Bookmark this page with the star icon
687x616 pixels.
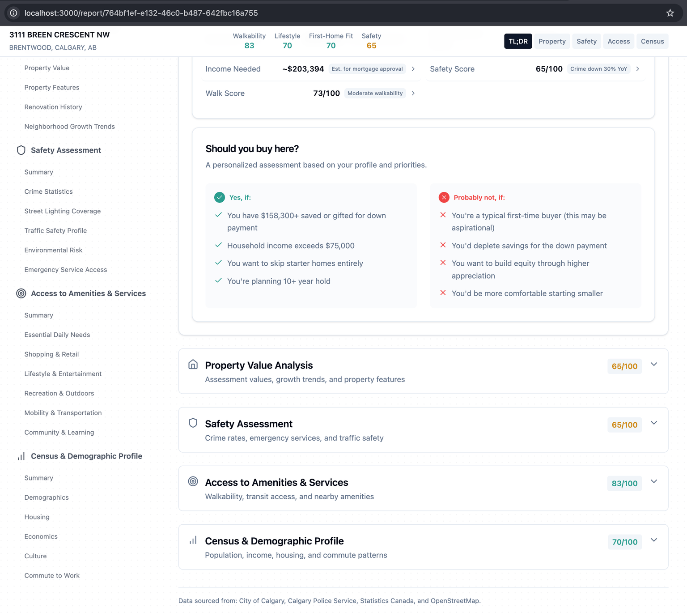point(670,13)
